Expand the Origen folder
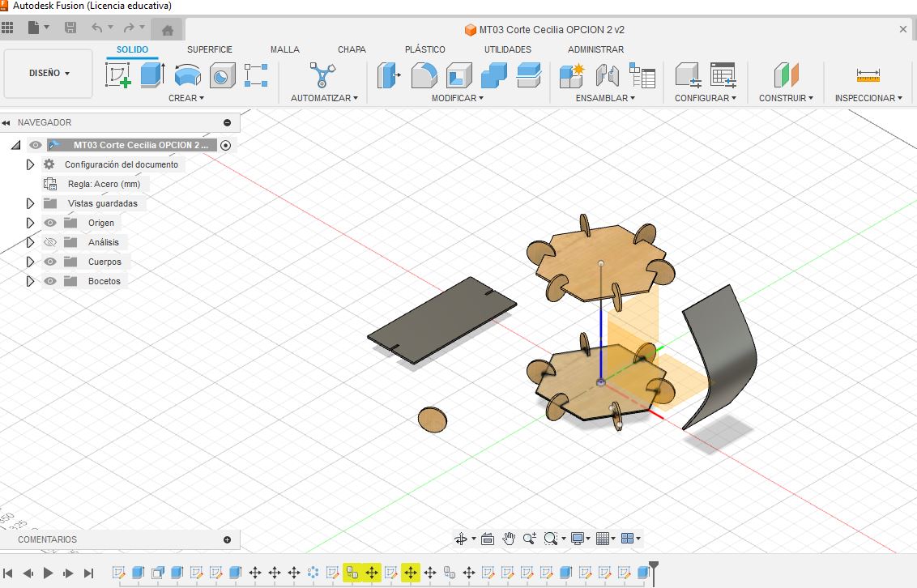Viewport: 917px width, 588px height. click(x=30, y=223)
